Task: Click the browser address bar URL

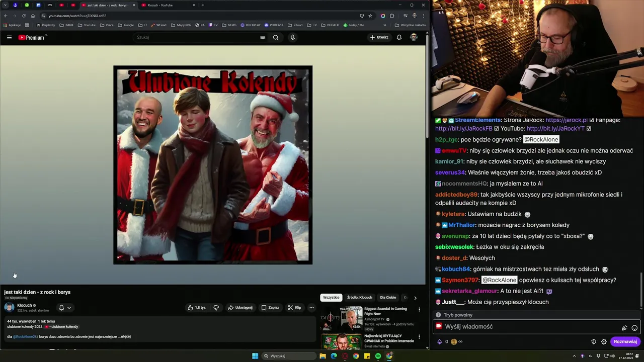Action: (x=77, y=16)
